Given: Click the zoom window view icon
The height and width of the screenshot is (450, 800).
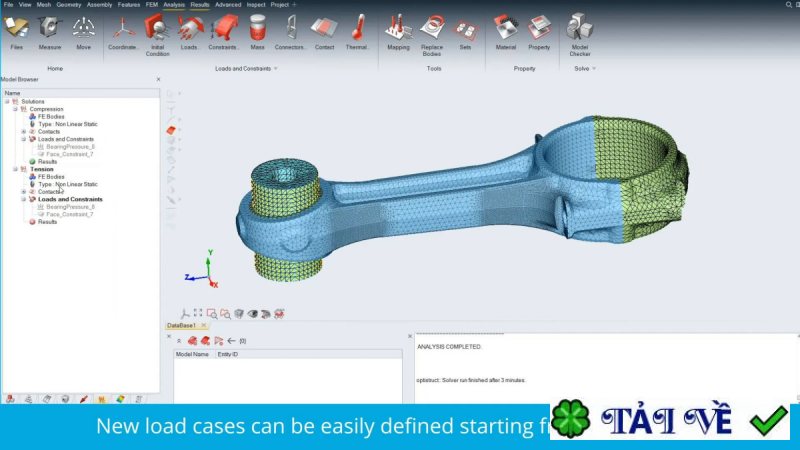Looking at the screenshot, I should pos(212,314).
